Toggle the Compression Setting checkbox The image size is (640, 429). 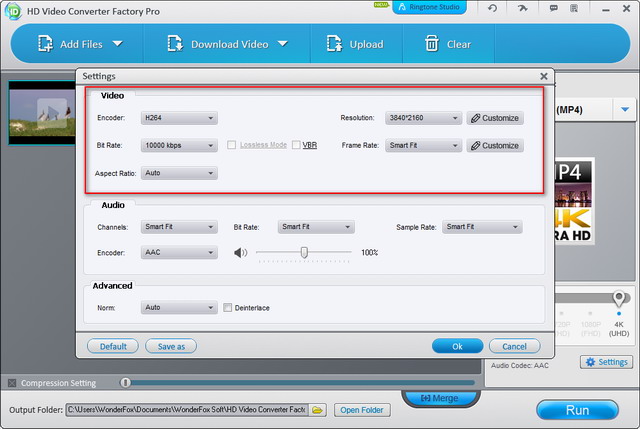[12, 383]
